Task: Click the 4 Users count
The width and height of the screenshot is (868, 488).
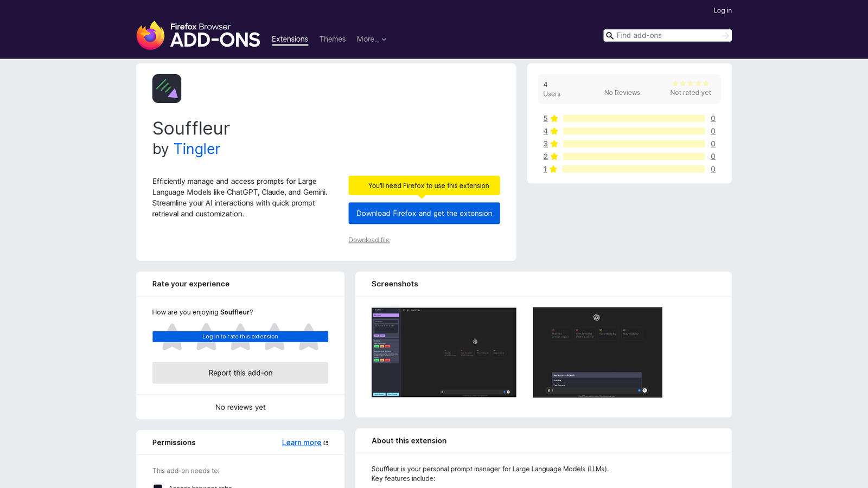Action: (x=552, y=89)
